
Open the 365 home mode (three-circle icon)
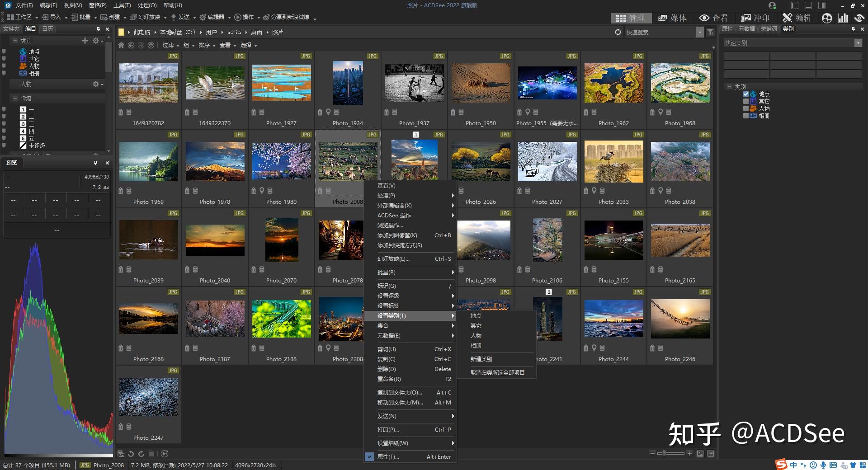pos(827,18)
